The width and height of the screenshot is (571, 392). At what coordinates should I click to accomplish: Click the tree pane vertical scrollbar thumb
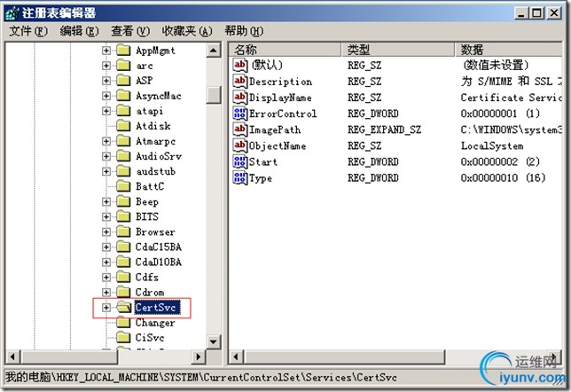pos(214,95)
